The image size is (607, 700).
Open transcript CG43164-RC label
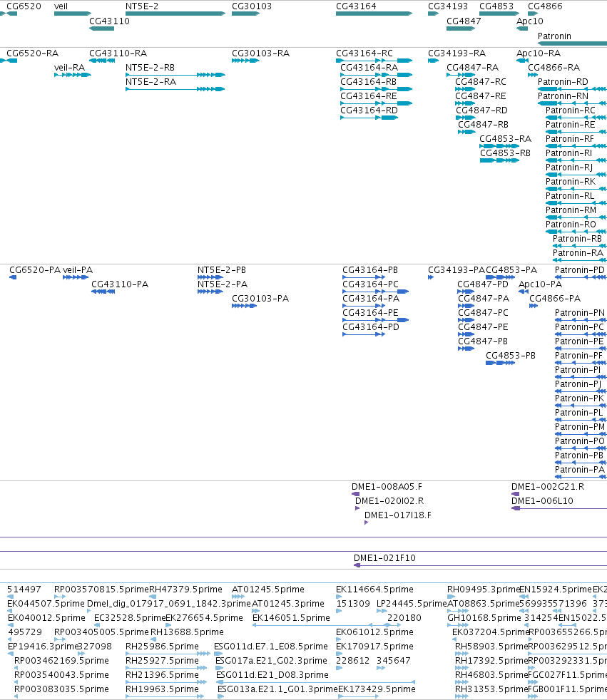[364, 53]
